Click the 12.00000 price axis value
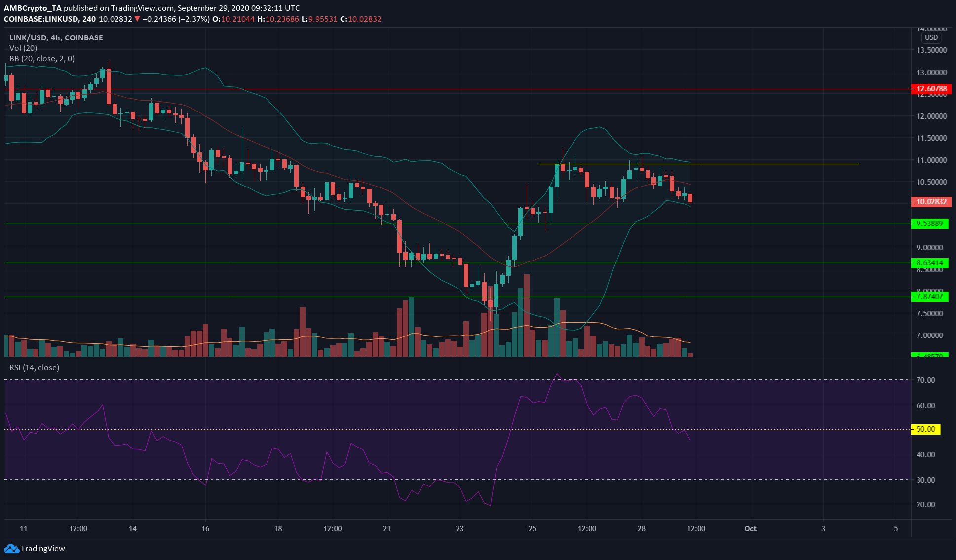 pos(932,116)
